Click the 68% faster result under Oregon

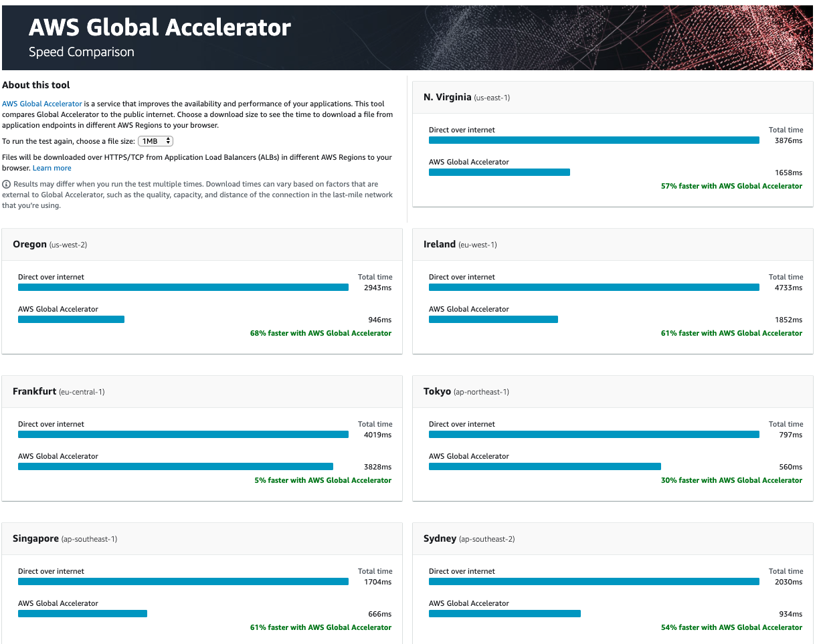[x=321, y=332]
